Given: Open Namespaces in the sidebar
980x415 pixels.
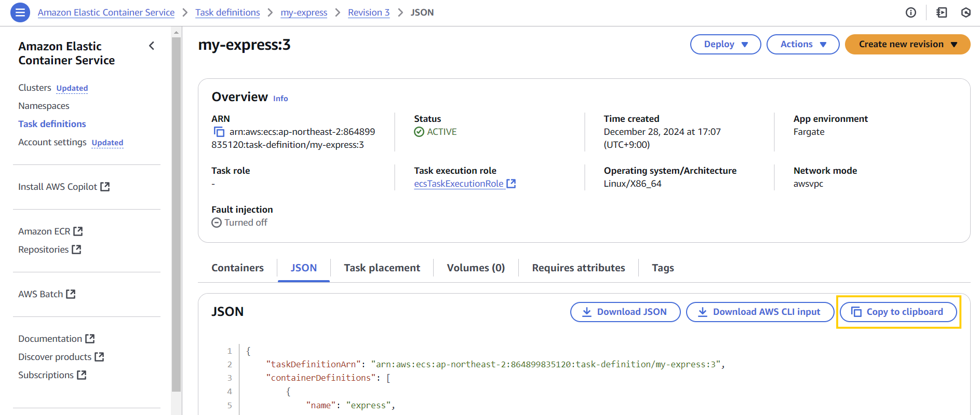Looking at the screenshot, I should click(x=44, y=106).
